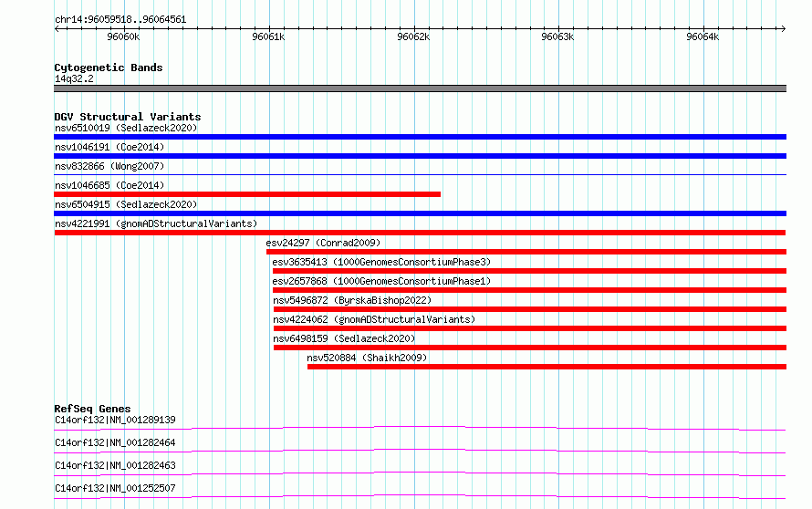Image resolution: width=812 pixels, height=509 pixels.
Task: Select the DGV Structural Variants track title
Action: coord(128,117)
